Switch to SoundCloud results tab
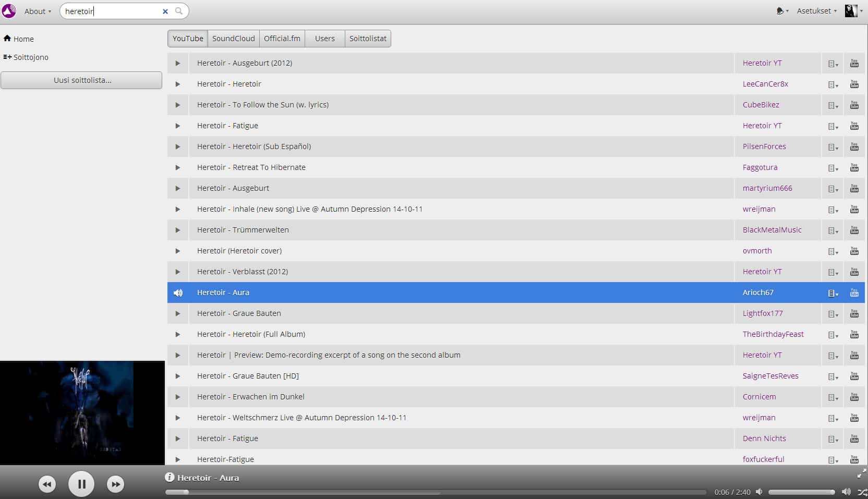868x499 pixels. tap(233, 39)
